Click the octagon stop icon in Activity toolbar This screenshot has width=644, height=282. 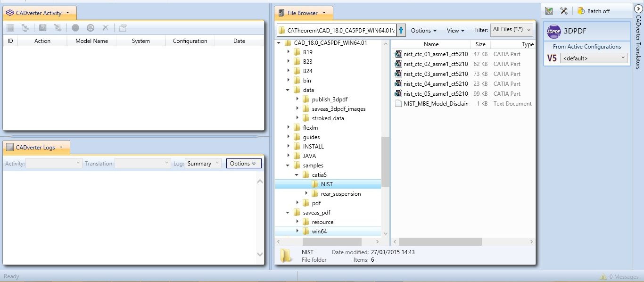point(75,28)
